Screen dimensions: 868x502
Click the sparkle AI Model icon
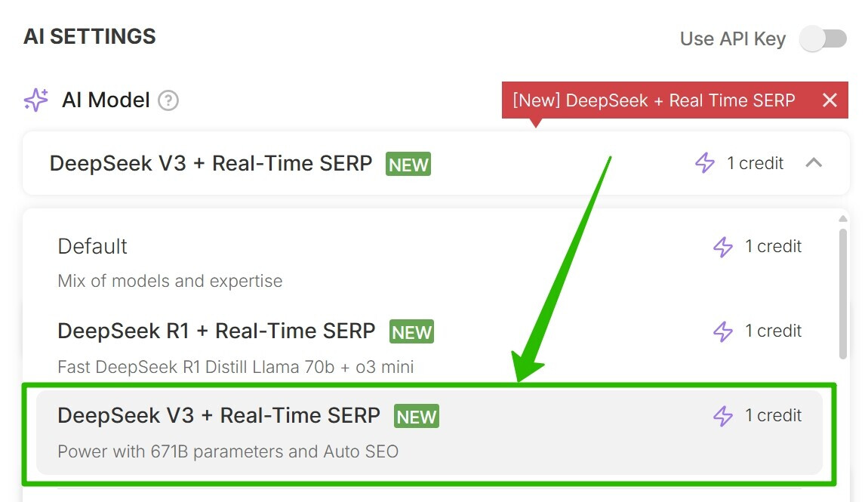pos(35,100)
